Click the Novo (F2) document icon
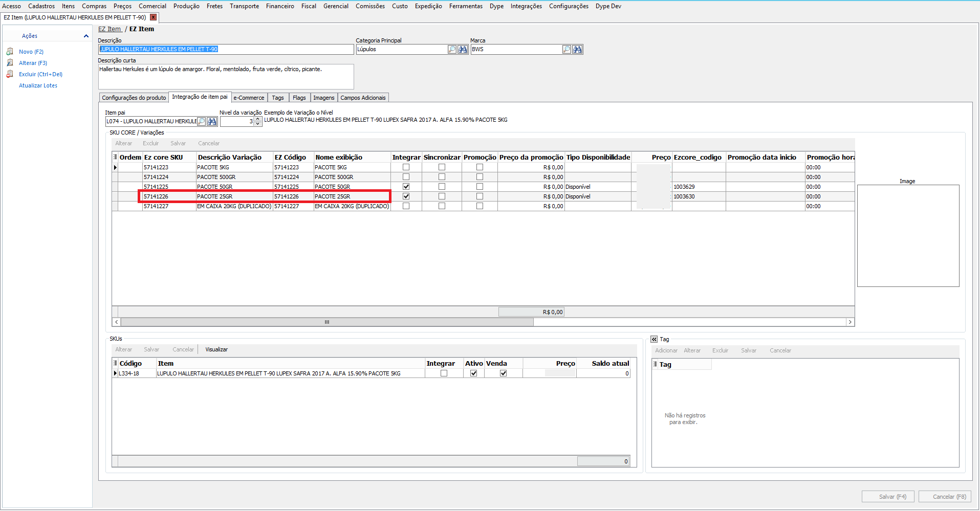Viewport: 980px width, 511px height. pos(10,52)
